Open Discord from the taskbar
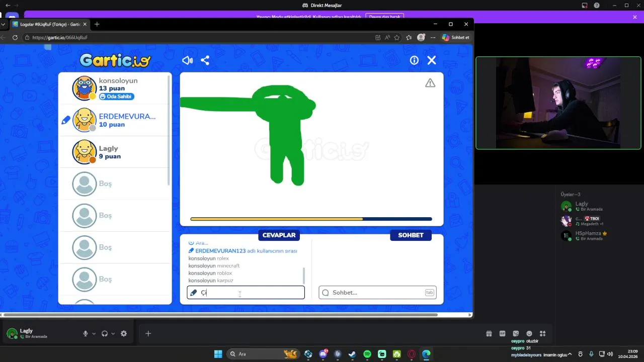Screen dimensions: 644x362 (x=323, y=354)
